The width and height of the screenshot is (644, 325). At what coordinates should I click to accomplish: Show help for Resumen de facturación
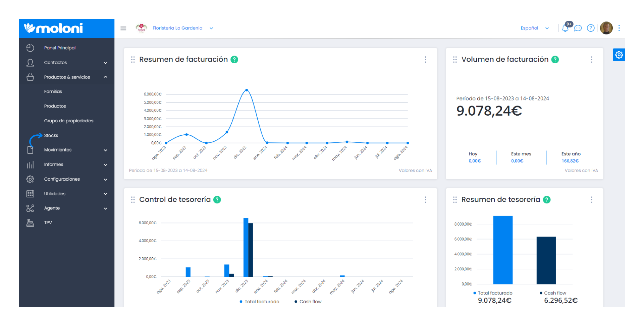tap(234, 60)
